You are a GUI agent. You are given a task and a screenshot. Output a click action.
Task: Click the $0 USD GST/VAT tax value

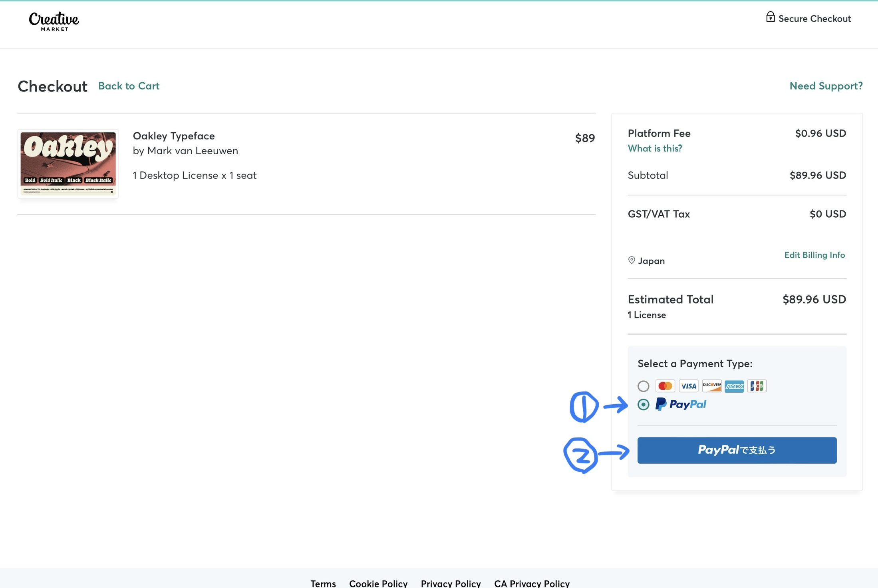828,214
